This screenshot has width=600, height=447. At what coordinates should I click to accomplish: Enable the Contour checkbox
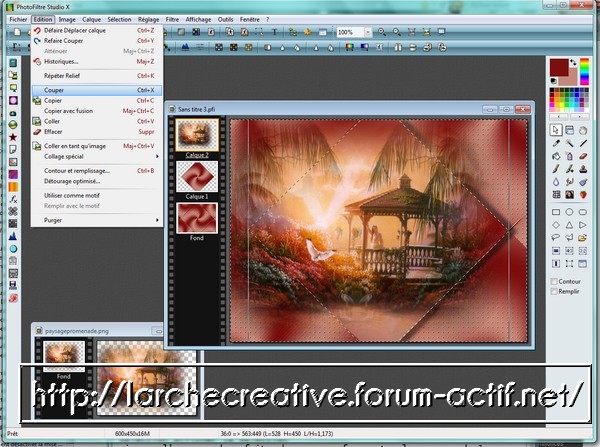click(553, 281)
